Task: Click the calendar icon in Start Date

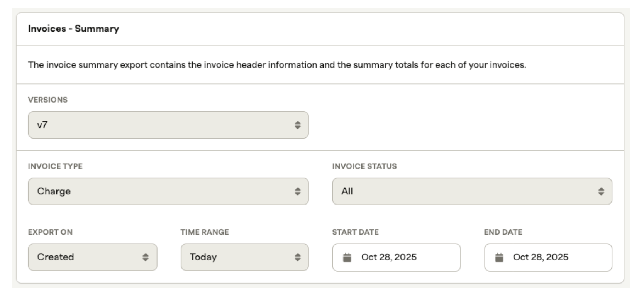Action: click(x=347, y=257)
